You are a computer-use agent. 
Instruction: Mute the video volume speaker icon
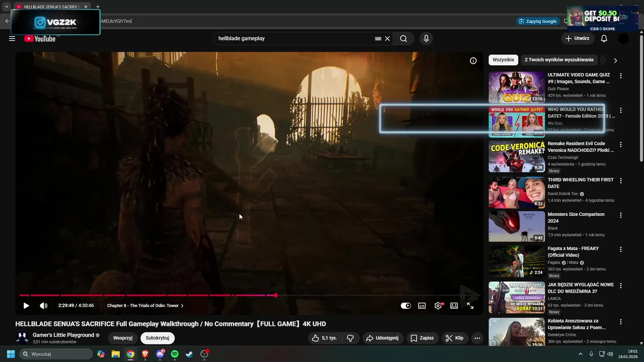44,306
